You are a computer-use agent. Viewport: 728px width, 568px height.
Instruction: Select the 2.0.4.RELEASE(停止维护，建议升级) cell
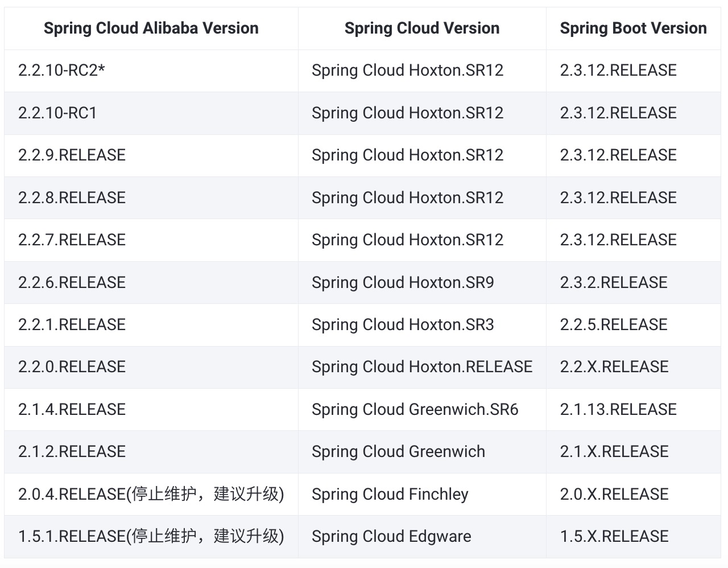[151, 494]
